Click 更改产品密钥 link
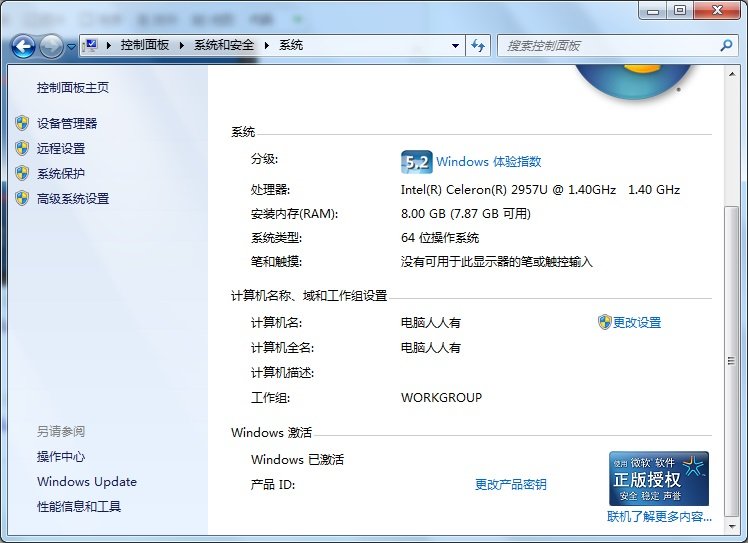The height and width of the screenshot is (543, 748). click(511, 485)
